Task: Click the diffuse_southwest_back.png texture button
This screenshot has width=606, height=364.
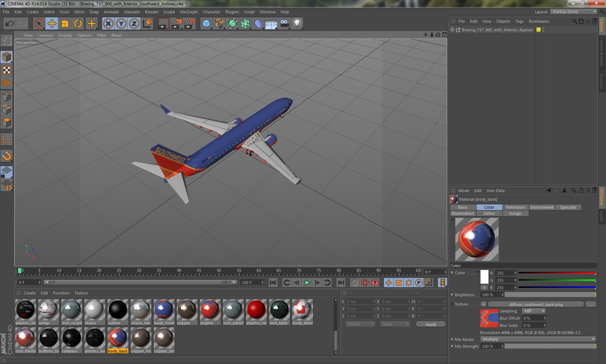Action: 536,305
